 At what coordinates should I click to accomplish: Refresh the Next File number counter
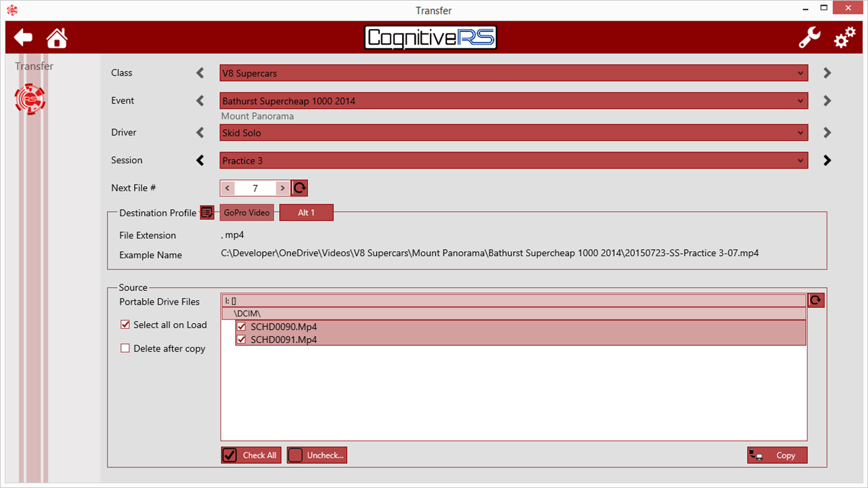pyautogui.click(x=299, y=187)
